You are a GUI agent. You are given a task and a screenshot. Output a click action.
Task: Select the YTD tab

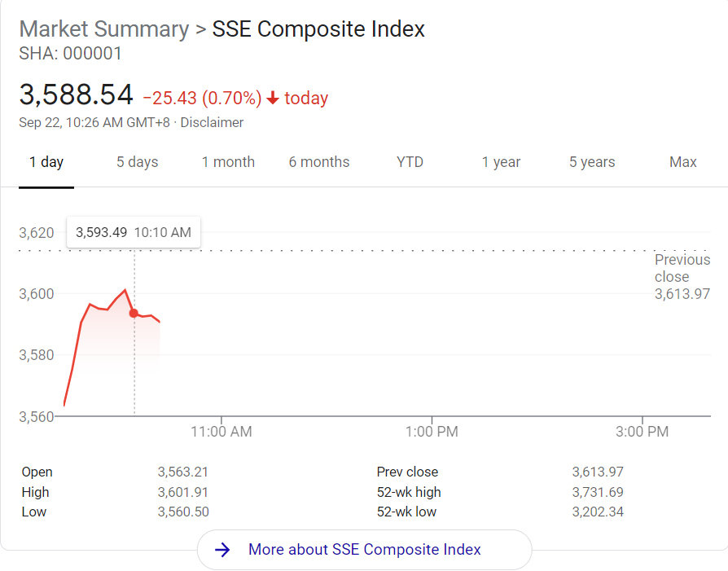410,162
